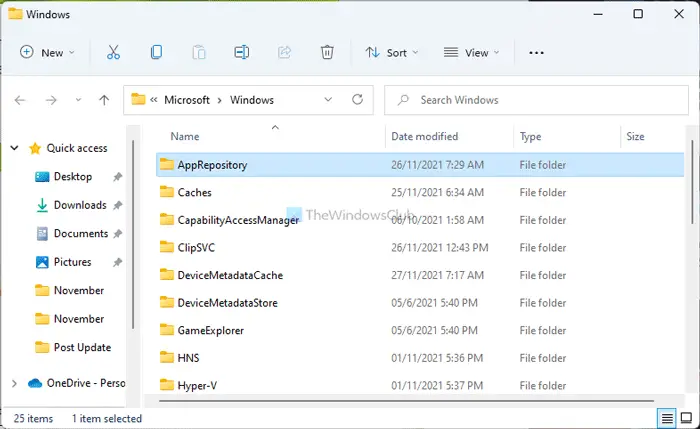Open Downloads in Quick access
Viewport: 700px width, 429px height.
(x=80, y=205)
